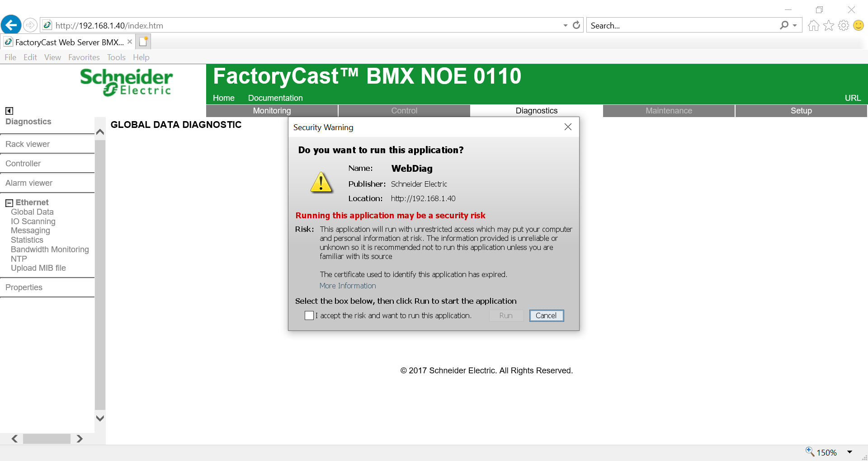Click the smiley feedback icon
This screenshot has width=868, height=461.
pos(859,26)
